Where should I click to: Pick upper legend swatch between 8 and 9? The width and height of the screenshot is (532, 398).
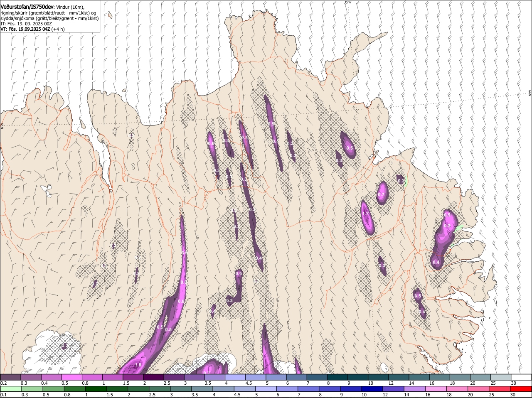click(337, 377)
